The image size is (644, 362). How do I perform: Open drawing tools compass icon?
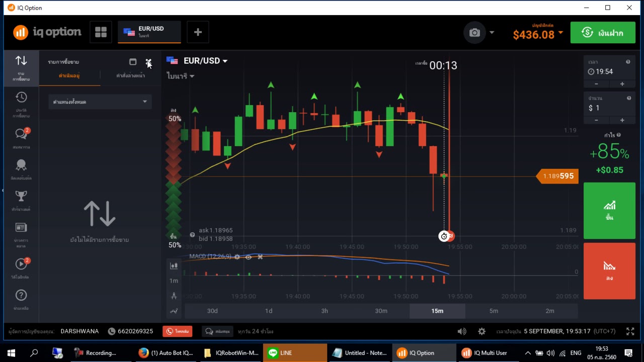coord(174,296)
